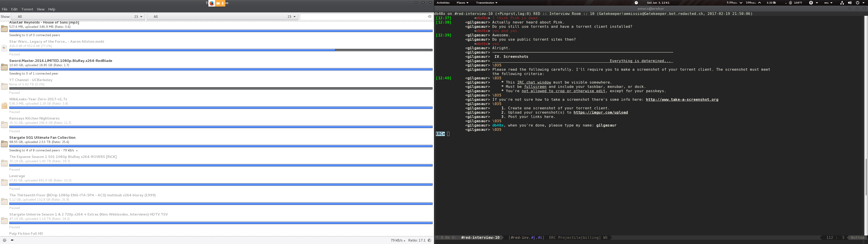Open Transmission options gear at bottom left

4,240
